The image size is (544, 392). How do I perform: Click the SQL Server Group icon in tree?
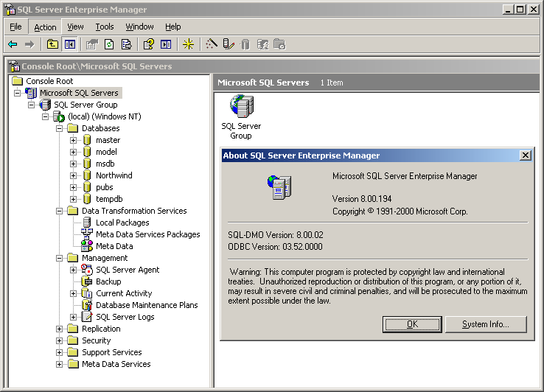pos(45,105)
